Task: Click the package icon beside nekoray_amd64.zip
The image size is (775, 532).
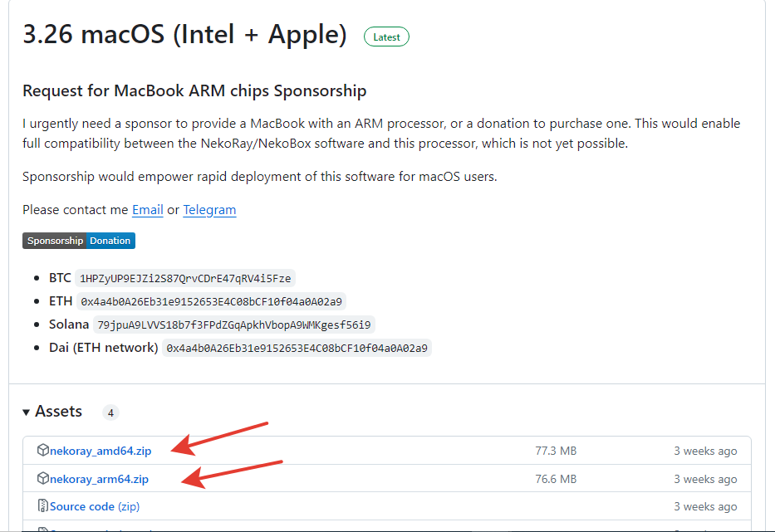Action: coord(43,451)
